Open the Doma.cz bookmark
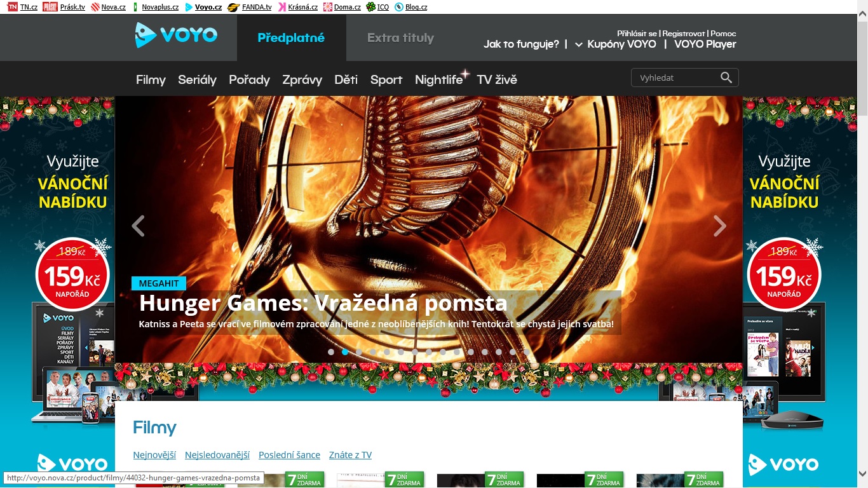The height and width of the screenshot is (488, 868). pyautogui.click(x=342, y=7)
